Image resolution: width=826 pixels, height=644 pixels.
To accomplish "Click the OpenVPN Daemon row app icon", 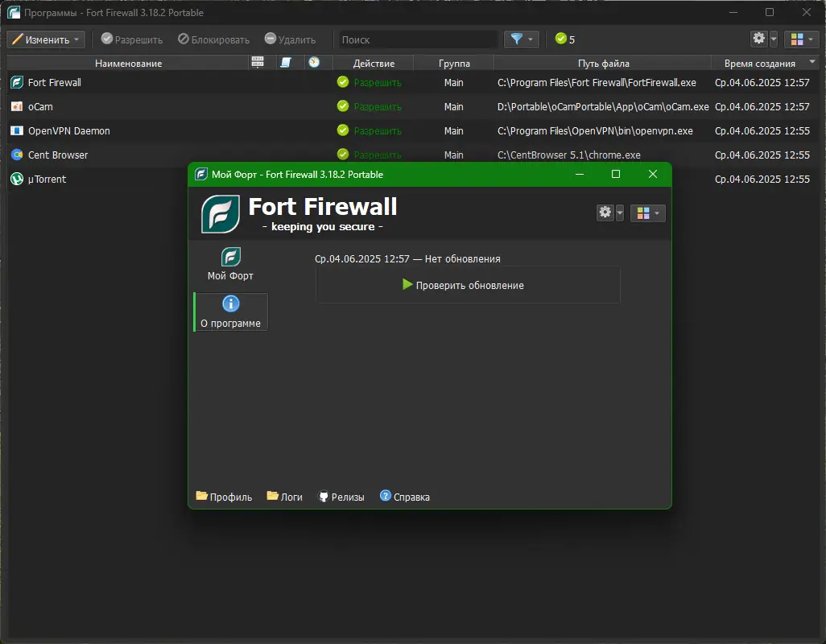I will pos(17,131).
